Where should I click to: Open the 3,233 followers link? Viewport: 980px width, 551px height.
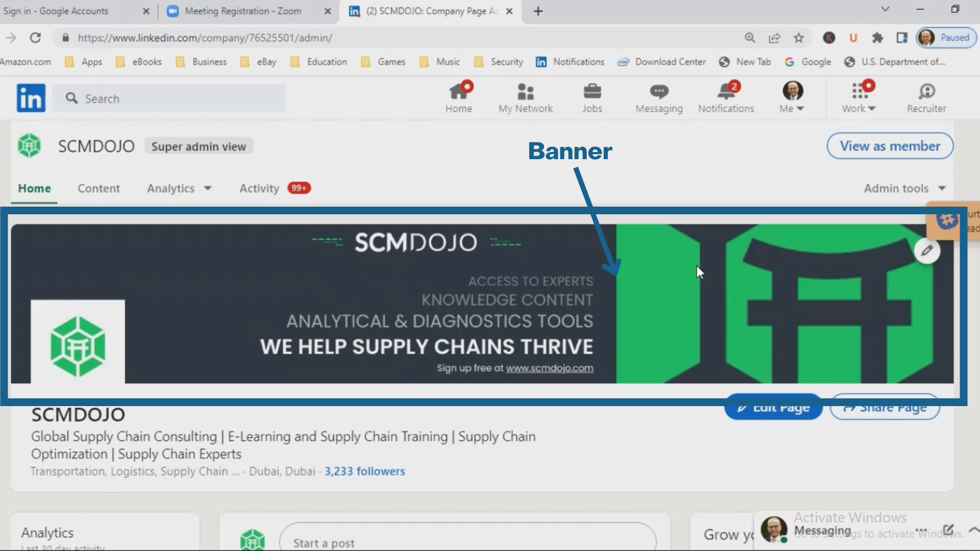pyautogui.click(x=364, y=471)
